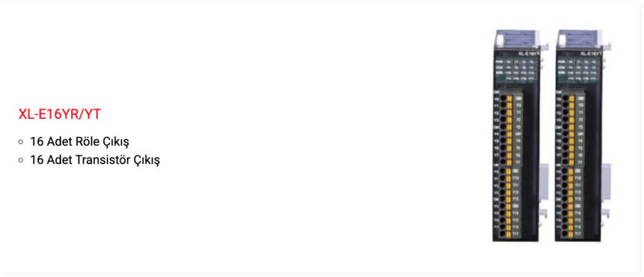Click the bullet before 'Röle Çıkış' line

[21, 143]
